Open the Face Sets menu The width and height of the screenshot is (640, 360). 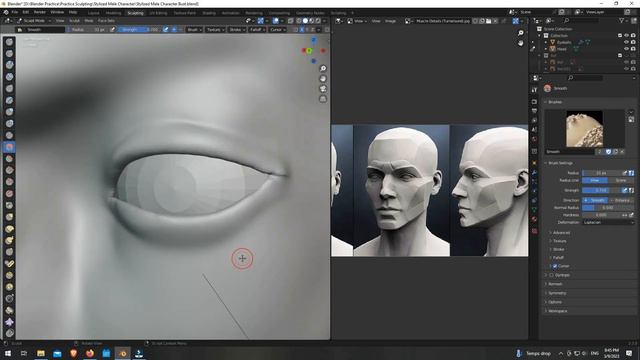coord(106,20)
